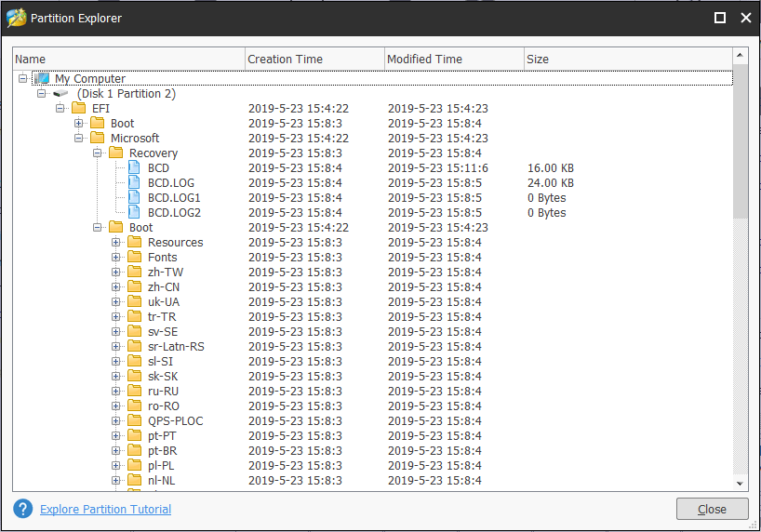
Task: Click the sk-SK folder icon
Action: [135, 376]
